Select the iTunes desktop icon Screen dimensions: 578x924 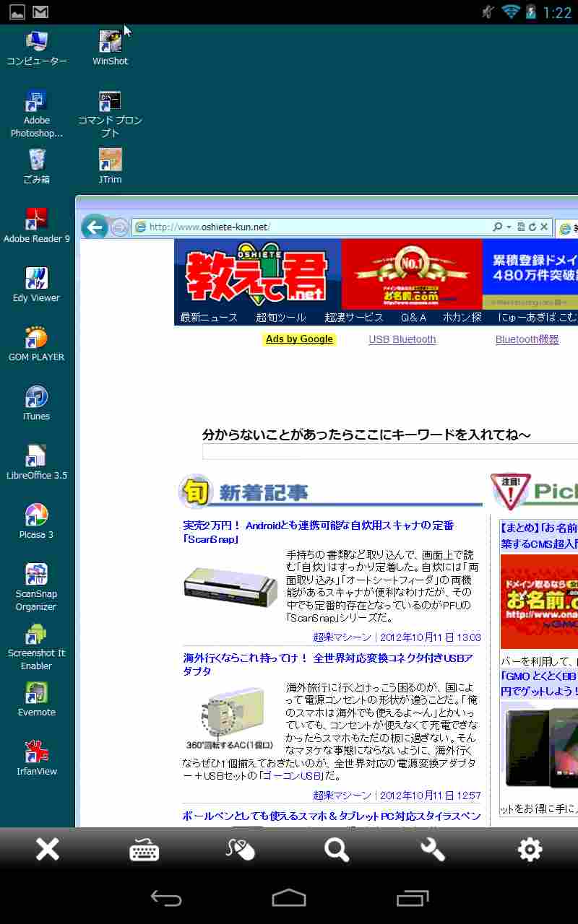click(x=37, y=404)
